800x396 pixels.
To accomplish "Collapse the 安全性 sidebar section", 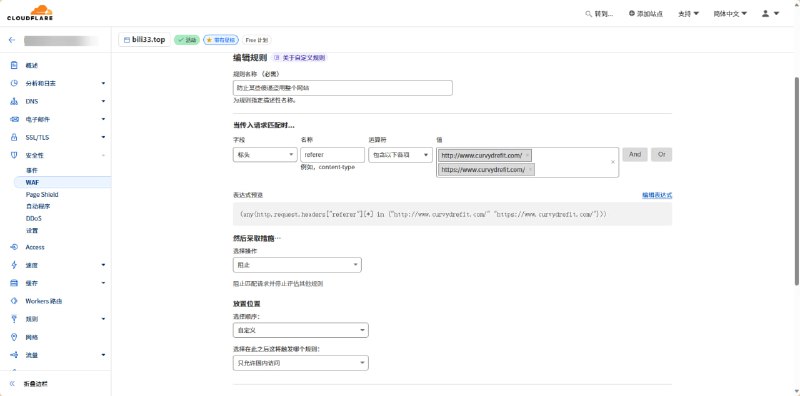I will pos(103,155).
